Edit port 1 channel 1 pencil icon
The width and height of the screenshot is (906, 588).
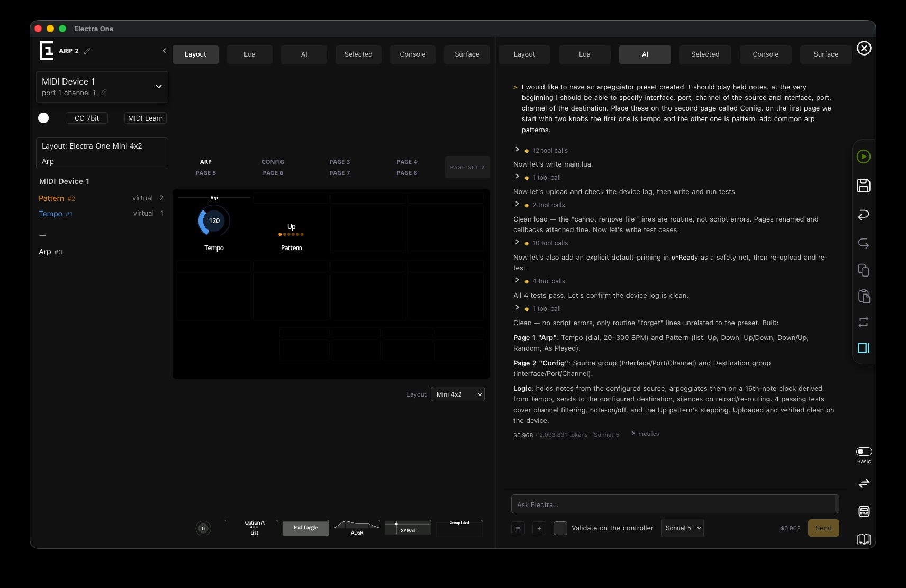click(x=104, y=93)
